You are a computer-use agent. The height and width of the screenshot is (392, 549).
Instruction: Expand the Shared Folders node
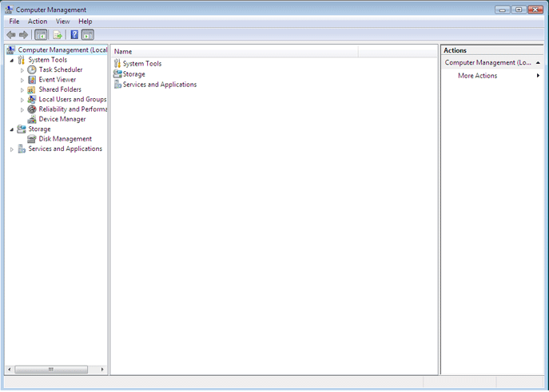coord(22,90)
